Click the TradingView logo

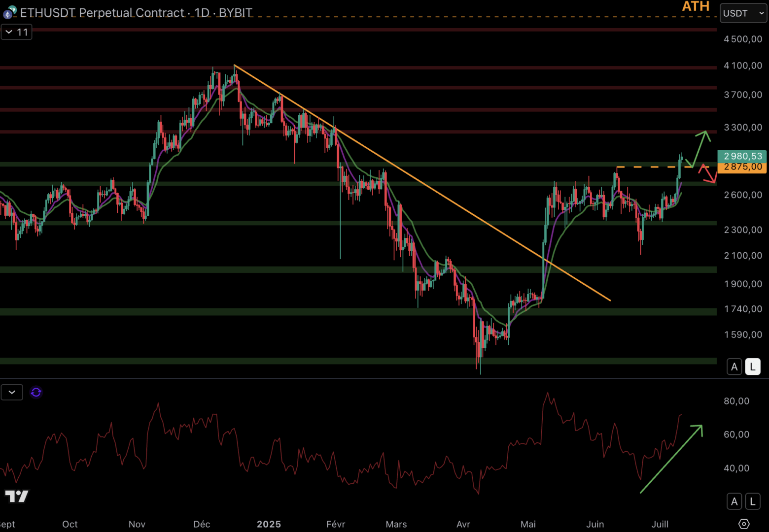point(17,496)
